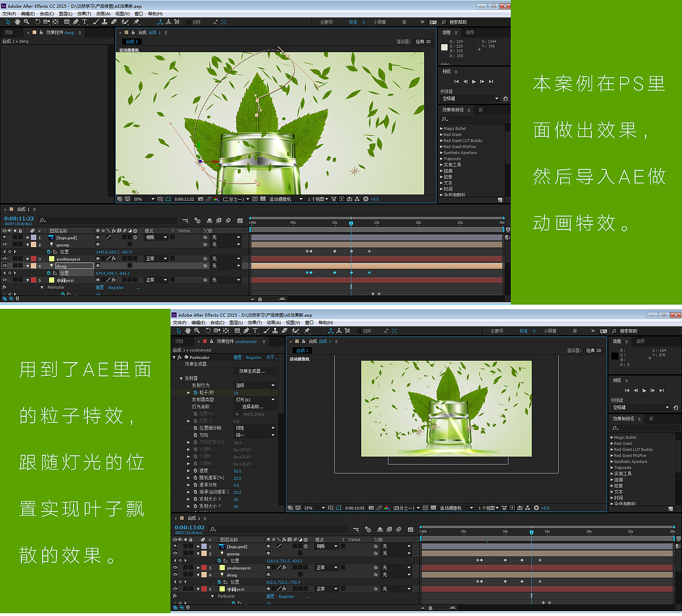Collapse the 发射器 section in Particular
Image resolution: width=682 pixels, height=616 pixels.
pyautogui.click(x=181, y=379)
